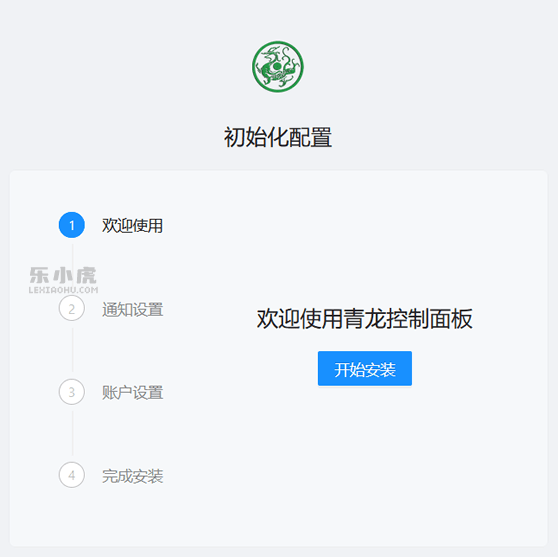Image resolution: width=558 pixels, height=557 pixels.
Task: Select the blue step 1 circle
Action: coord(72,225)
